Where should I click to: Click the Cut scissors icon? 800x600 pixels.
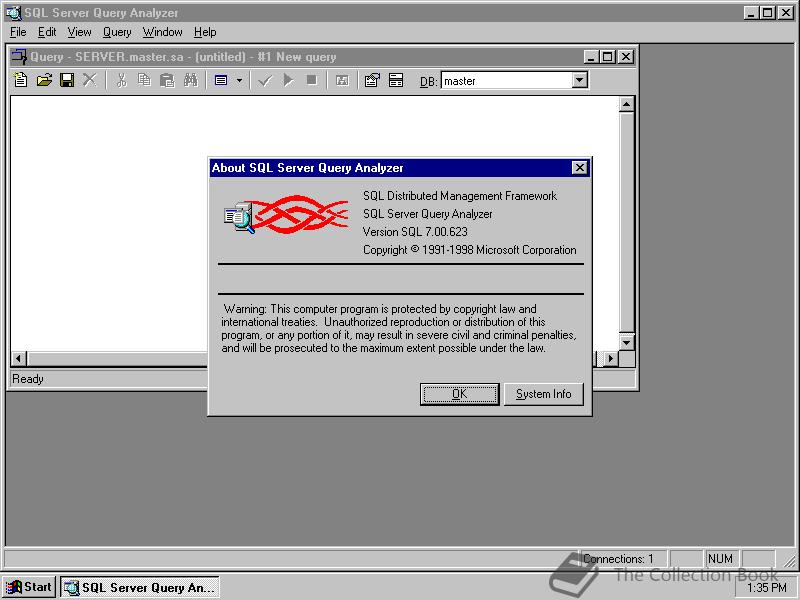(x=121, y=80)
